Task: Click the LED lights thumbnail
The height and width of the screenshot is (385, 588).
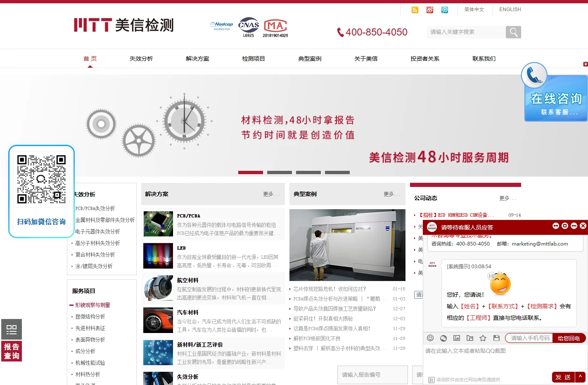Action: 158,256
